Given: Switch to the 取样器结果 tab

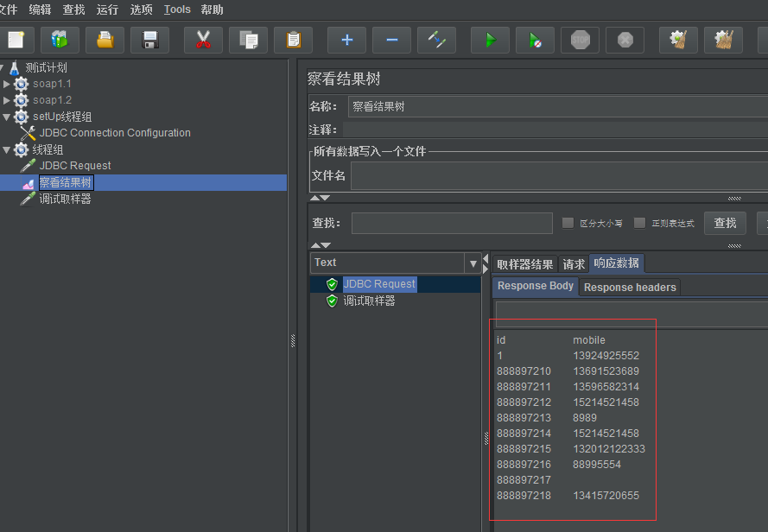Looking at the screenshot, I should pyautogui.click(x=524, y=264).
